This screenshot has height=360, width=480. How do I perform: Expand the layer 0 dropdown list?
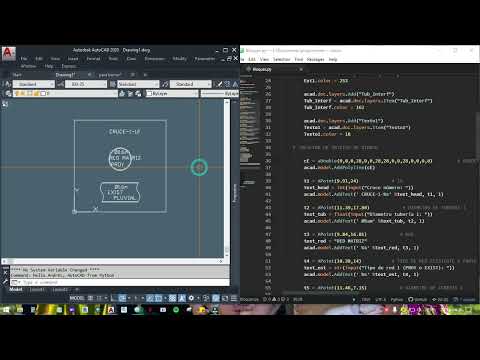tap(115, 94)
